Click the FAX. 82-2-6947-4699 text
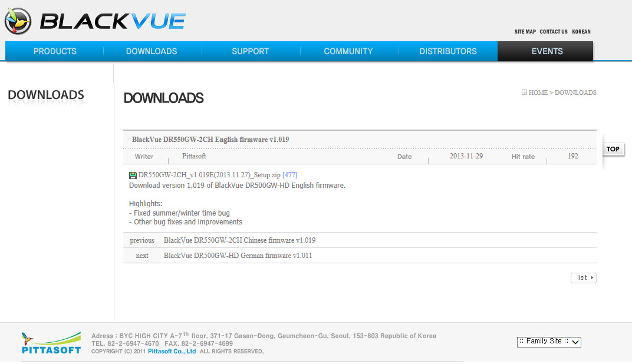632x364 pixels. tap(199, 344)
